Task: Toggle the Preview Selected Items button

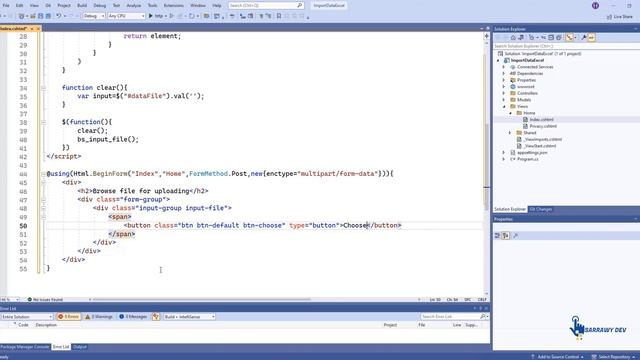Action: [591, 38]
